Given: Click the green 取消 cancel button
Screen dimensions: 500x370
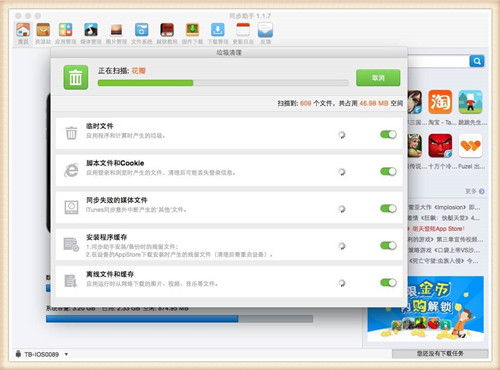Looking at the screenshot, I should [x=378, y=78].
